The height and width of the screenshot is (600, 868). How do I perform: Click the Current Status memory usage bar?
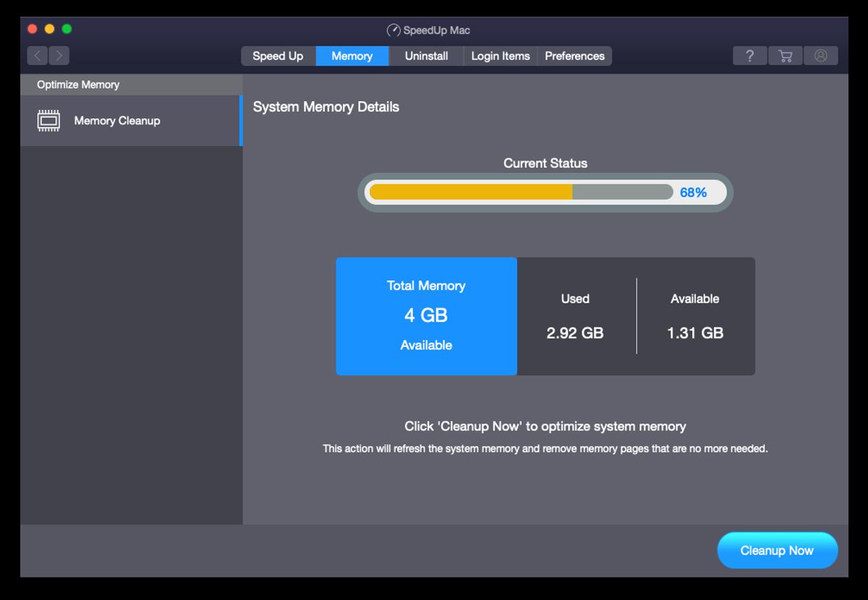coord(521,192)
